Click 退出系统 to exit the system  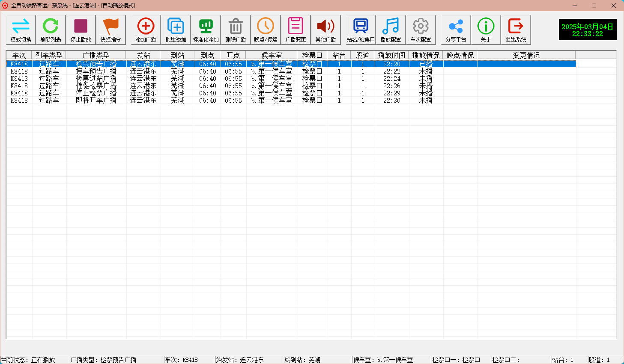pos(516,30)
